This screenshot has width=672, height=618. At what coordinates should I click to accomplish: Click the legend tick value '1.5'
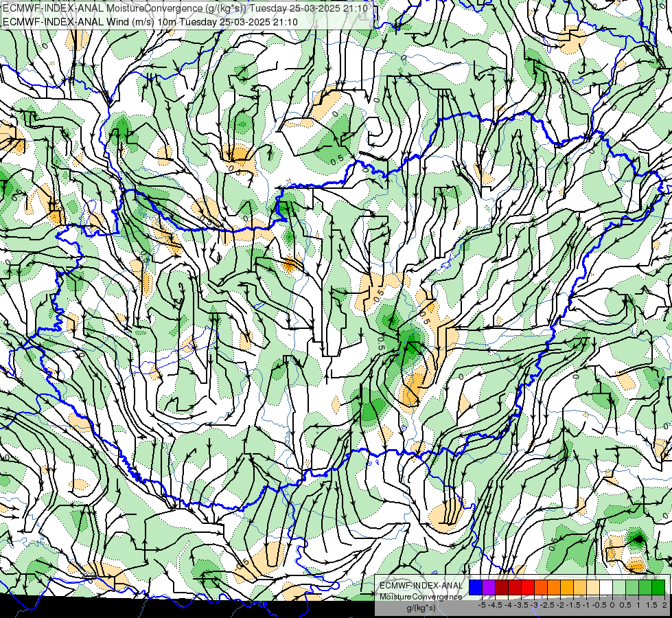[x=652, y=605]
